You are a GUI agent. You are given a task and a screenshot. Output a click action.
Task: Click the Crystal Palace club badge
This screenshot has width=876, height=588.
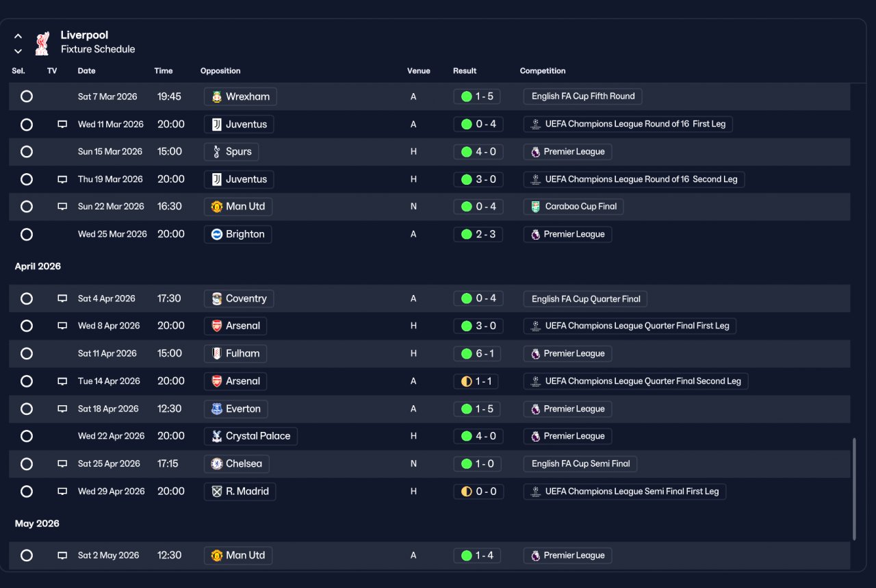coord(217,436)
